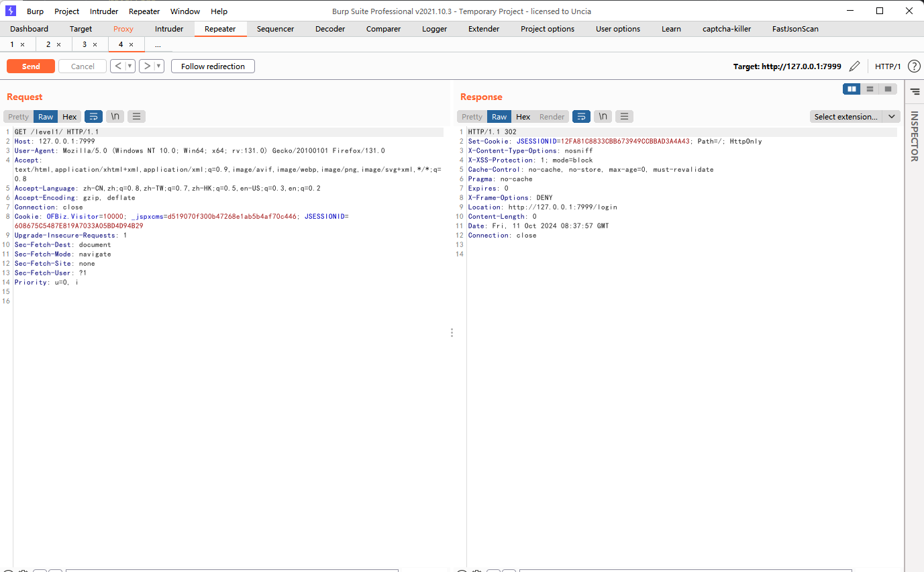
Task: Open the Project menu
Action: [67, 11]
